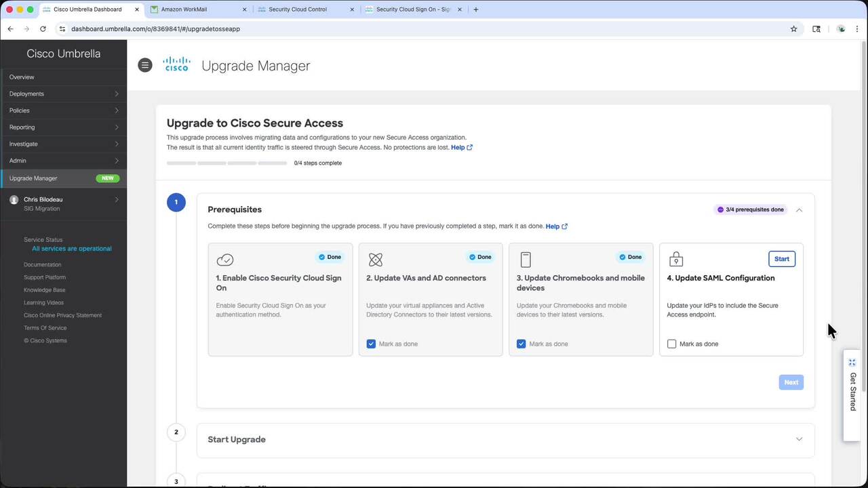Check Mark as done for Update SAML Configuration
This screenshot has width=868, height=488.
672,344
